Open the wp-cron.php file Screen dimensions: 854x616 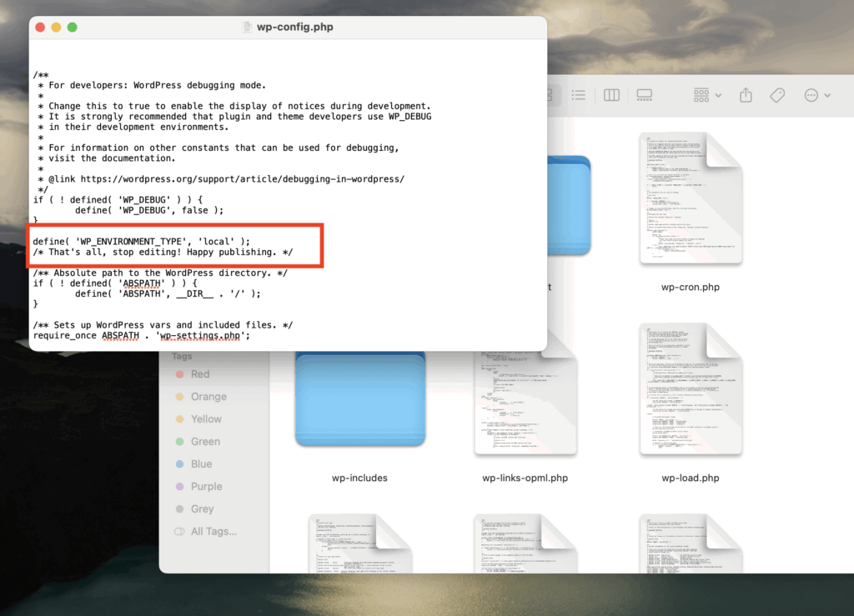click(x=692, y=198)
